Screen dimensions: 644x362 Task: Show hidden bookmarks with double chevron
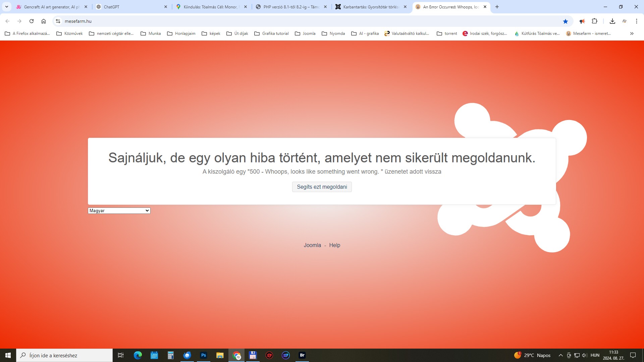[x=632, y=34]
